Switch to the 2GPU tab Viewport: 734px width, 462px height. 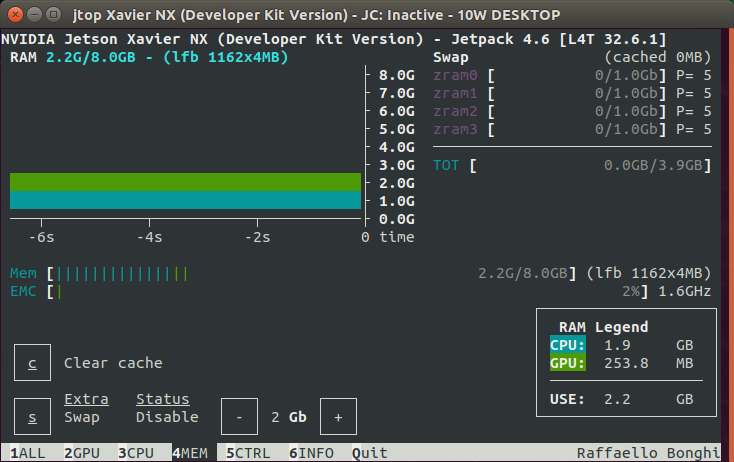82,453
